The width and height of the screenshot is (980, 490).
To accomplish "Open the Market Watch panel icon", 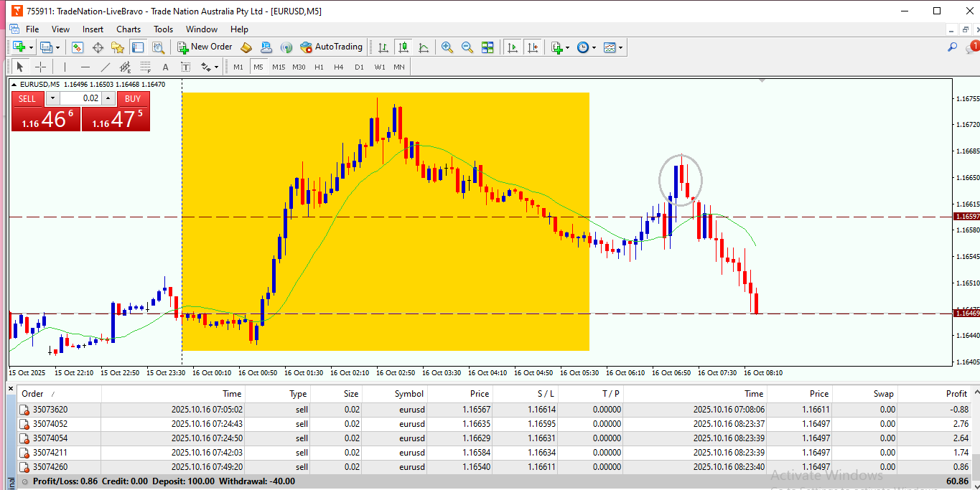I will [x=78, y=47].
